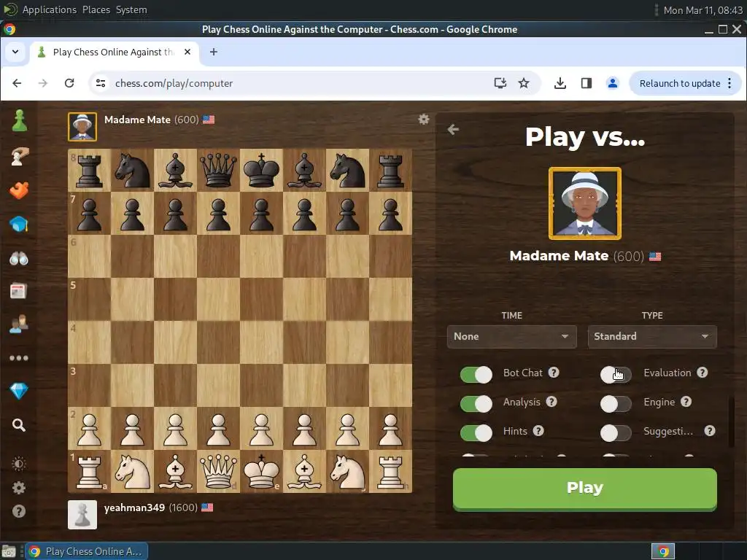Open Chrome downloads icon
This screenshot has width=747, height=560.
coord(560,83)
